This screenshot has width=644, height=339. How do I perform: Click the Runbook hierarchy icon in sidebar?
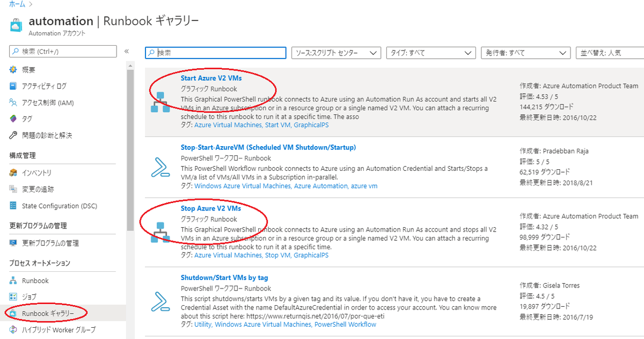[13, 280]
